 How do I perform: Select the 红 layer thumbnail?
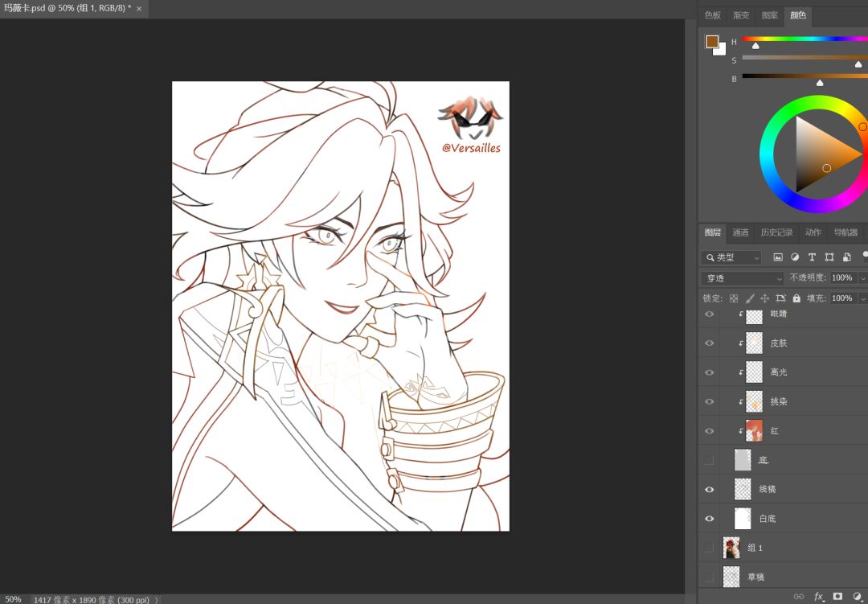coord(754,430)
